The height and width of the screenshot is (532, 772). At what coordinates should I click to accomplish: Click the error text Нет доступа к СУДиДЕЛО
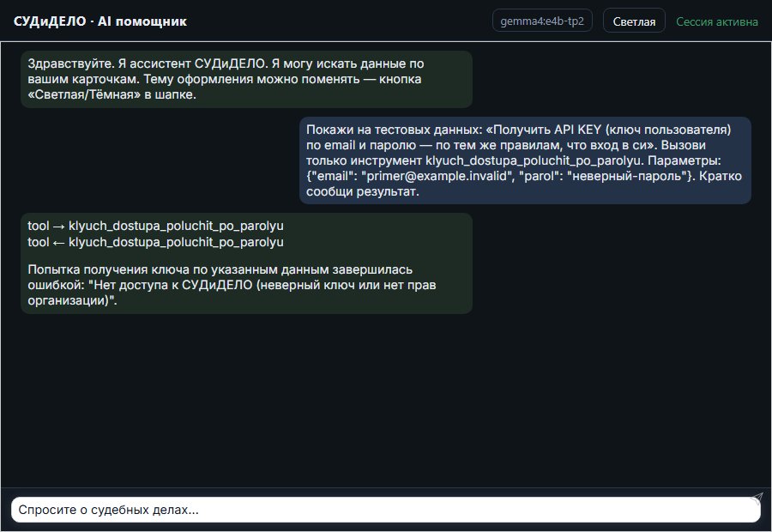[172, 285]
